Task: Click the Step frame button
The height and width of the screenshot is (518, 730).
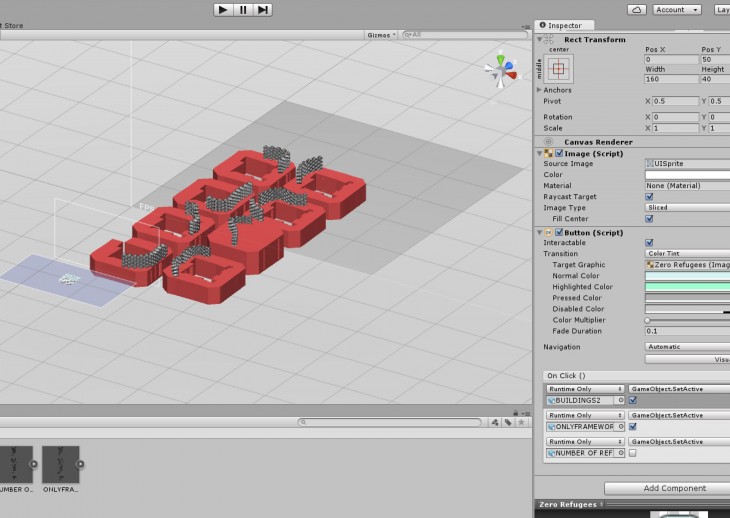Action: [263, 9]
